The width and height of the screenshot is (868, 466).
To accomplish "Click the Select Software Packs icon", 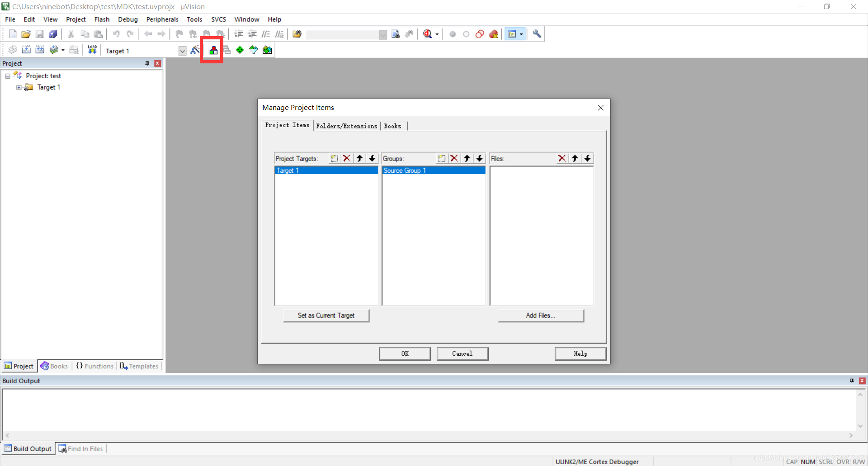I will [254, 50].
